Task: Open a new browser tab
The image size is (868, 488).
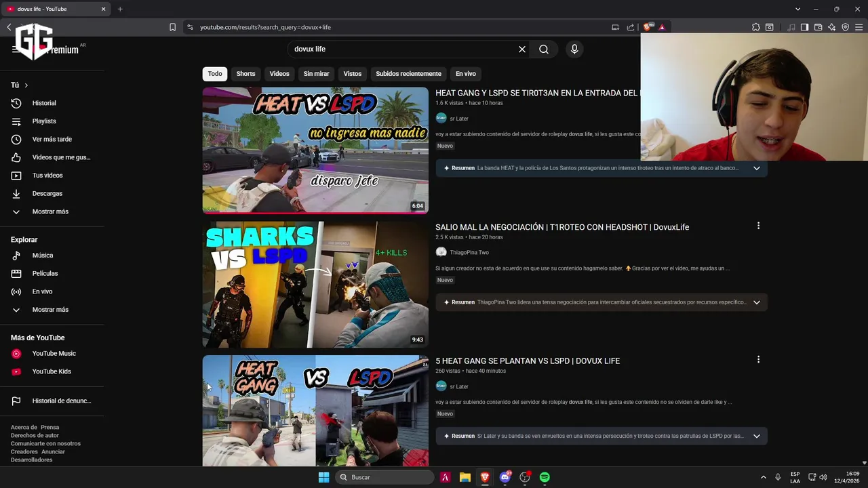Action: [120, 9]
